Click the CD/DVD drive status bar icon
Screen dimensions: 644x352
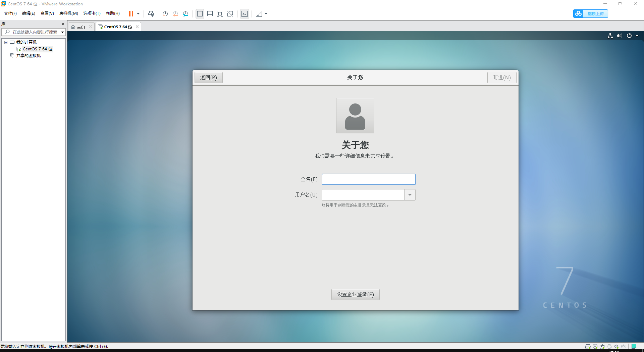tap(595, 347)
